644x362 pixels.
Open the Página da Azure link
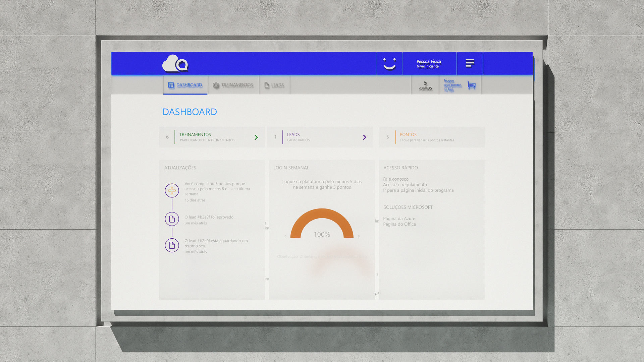coord(399,219)
